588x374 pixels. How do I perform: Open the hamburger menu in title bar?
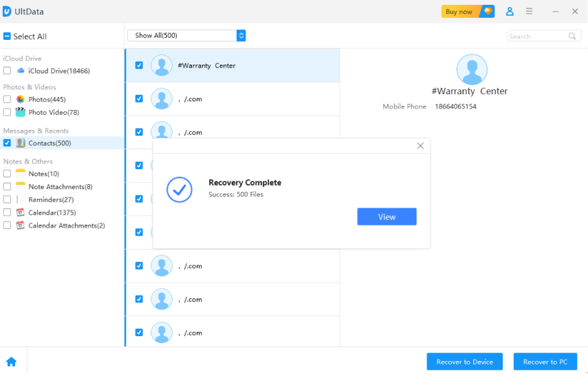tap(530, 12)
